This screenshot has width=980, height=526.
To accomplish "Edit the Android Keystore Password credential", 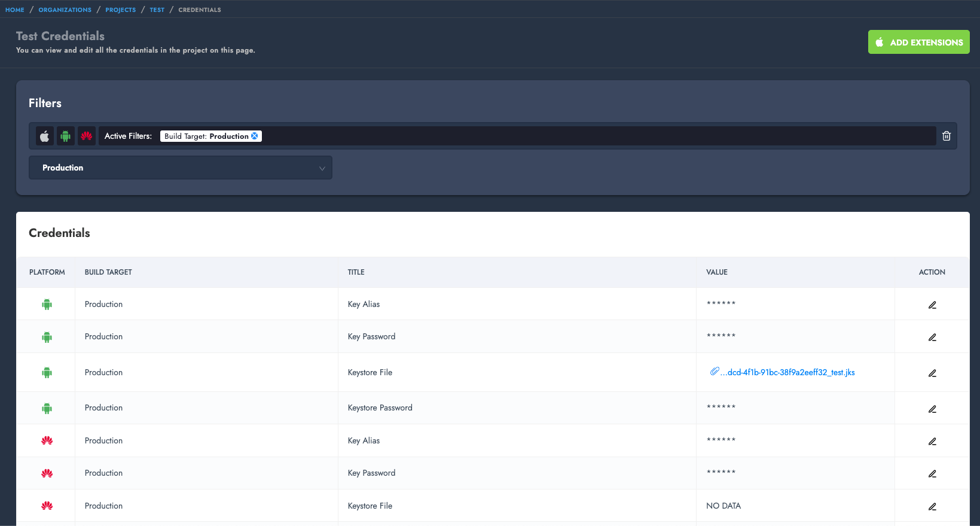I will point(932,409).
